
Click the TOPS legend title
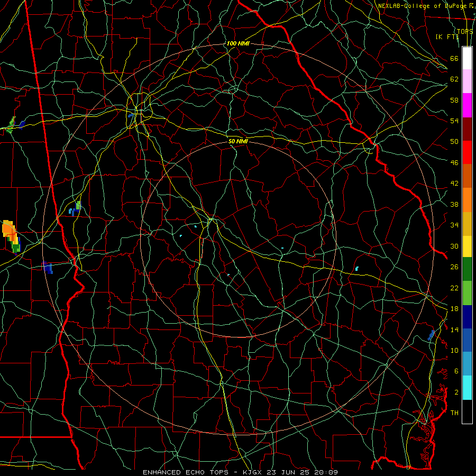click(465, 31)
